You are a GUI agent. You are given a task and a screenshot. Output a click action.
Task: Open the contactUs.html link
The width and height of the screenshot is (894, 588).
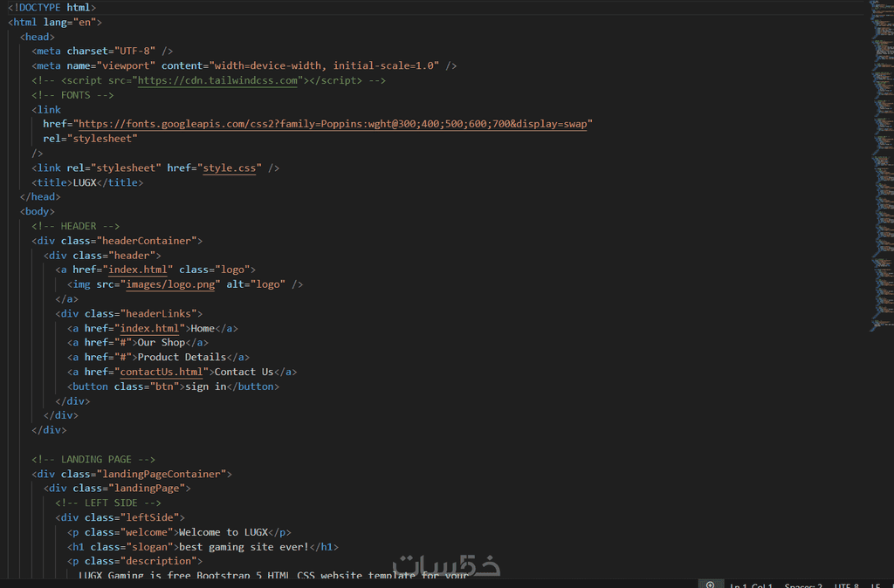(162, 372)
